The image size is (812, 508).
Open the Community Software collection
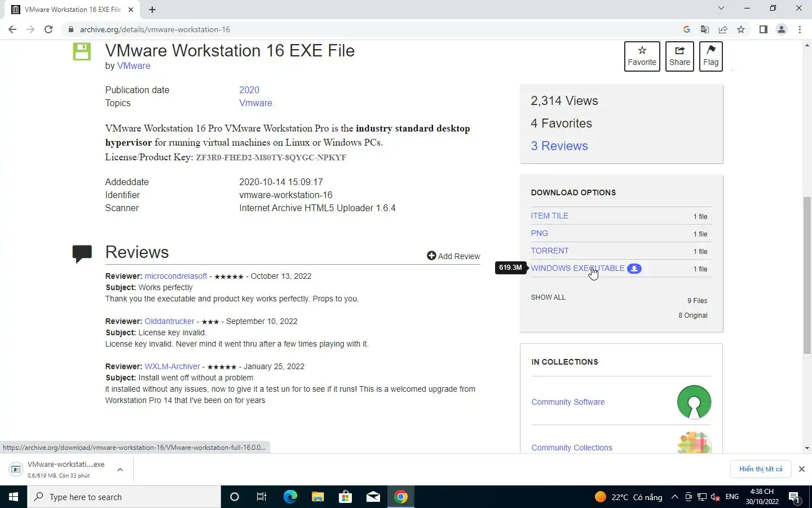pyautogui.click(x=568, y=402)
